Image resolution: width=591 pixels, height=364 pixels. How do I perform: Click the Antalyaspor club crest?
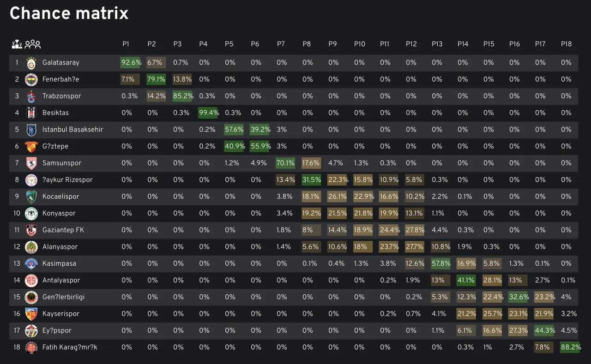[31, 280]
